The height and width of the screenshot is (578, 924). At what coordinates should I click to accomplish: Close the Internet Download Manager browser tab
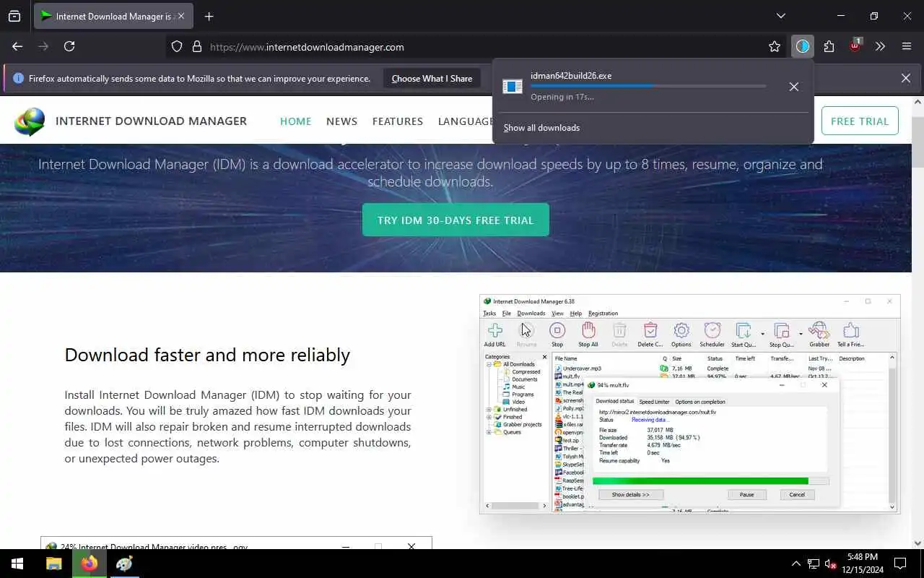coord(181,16)
